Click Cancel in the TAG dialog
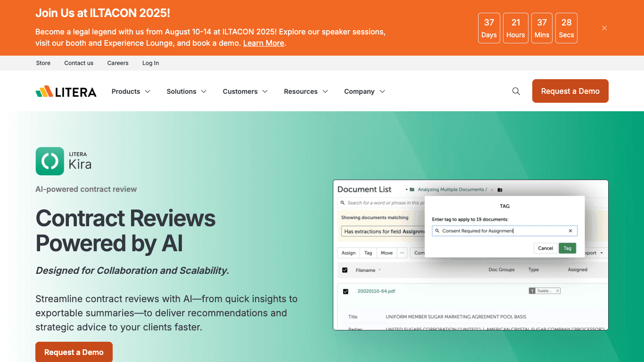644x362 pixels. tap(545, 248)
